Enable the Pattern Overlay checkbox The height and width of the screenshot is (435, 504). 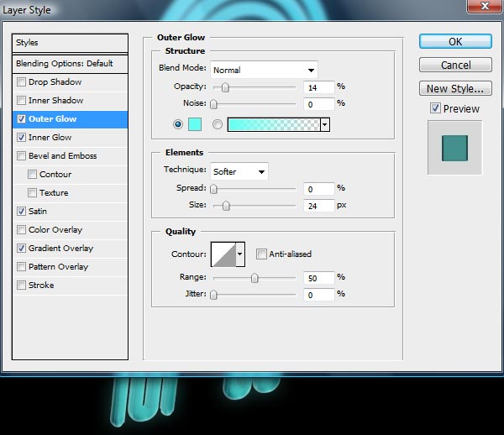21,267
